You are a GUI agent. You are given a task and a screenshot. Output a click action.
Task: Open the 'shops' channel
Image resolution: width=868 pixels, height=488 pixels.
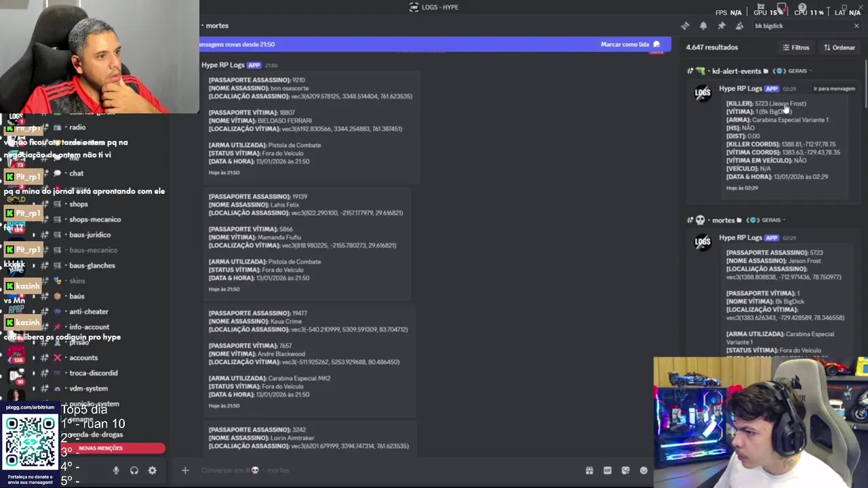tap(78, 204)
